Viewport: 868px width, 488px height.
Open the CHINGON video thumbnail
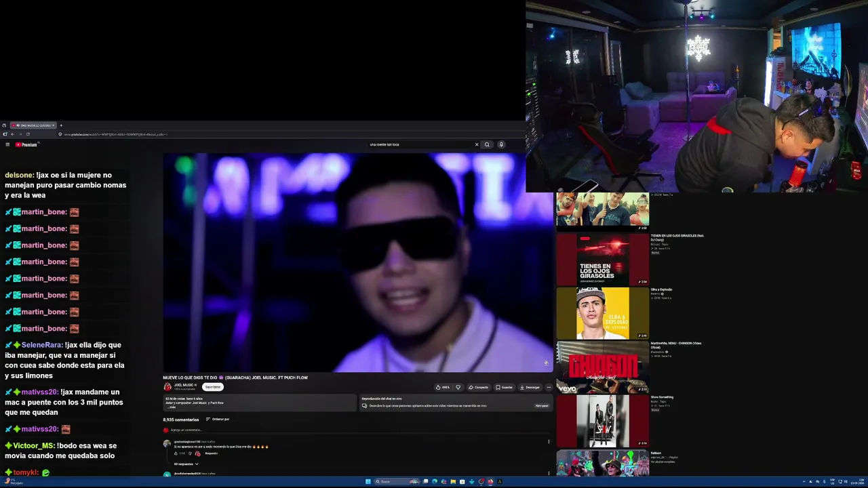pos(602,367)
